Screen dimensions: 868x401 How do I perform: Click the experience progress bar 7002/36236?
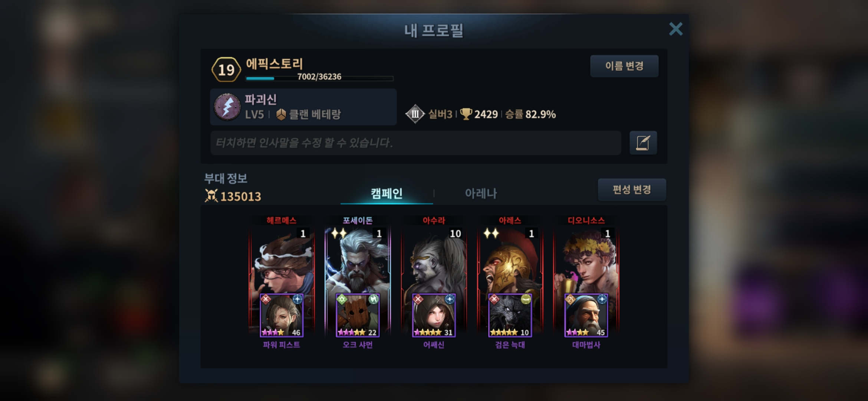319,78
